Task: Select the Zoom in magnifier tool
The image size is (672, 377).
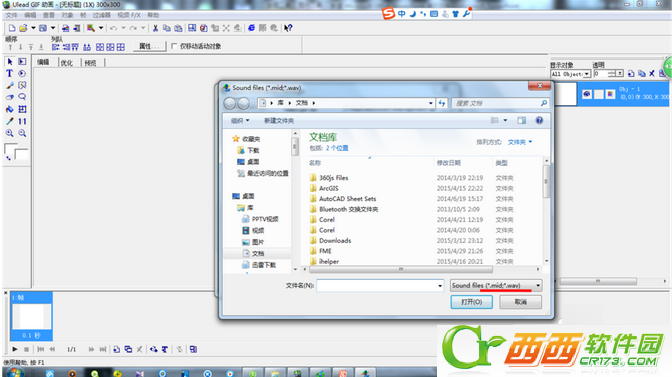Action: [9, 133]
